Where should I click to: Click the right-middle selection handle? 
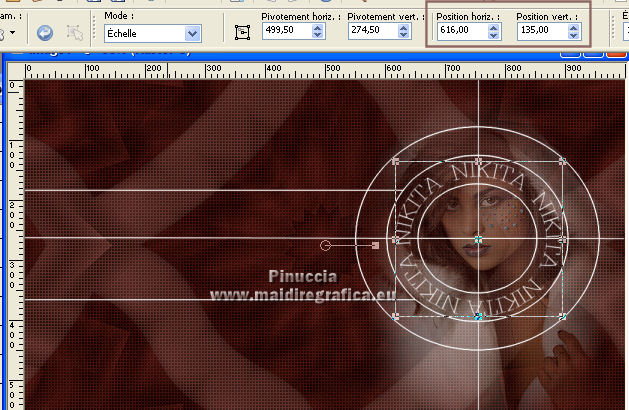[x=562, y=240]
